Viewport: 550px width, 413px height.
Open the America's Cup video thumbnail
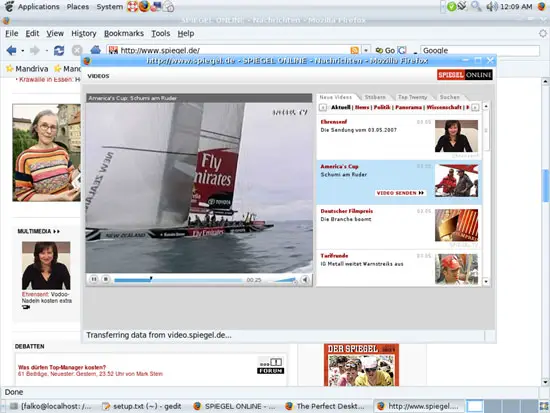(456, 180)
